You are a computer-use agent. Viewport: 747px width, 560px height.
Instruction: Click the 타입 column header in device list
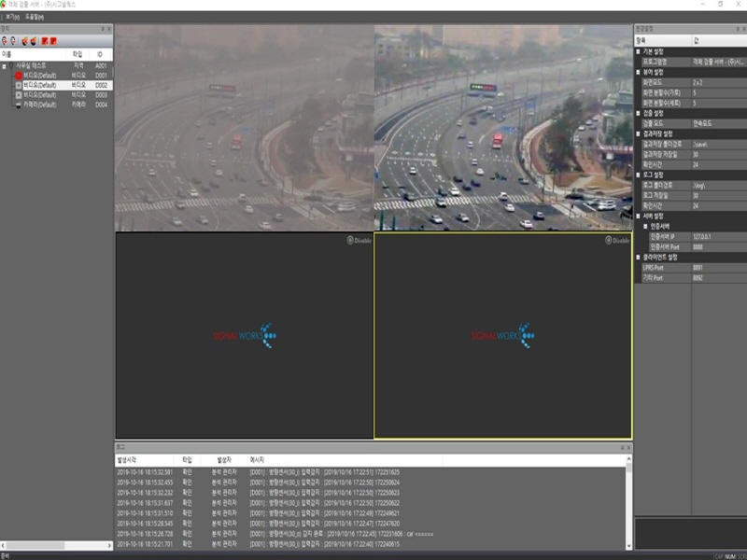click(x=78, y=54)
